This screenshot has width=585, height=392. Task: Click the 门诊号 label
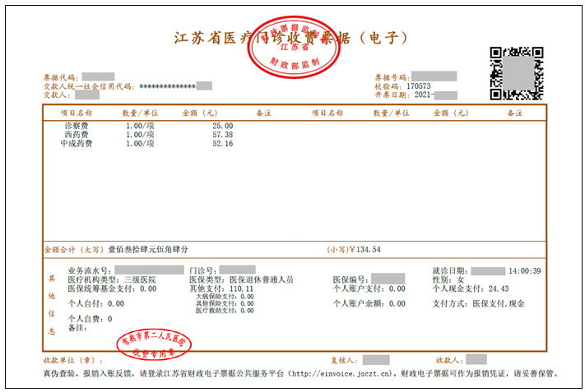click(x=202, y=271)
